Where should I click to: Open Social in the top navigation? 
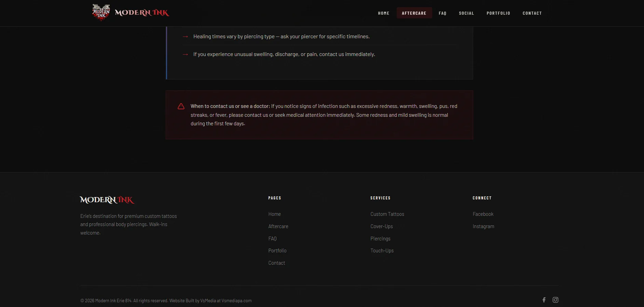click(x=466, y=13)
